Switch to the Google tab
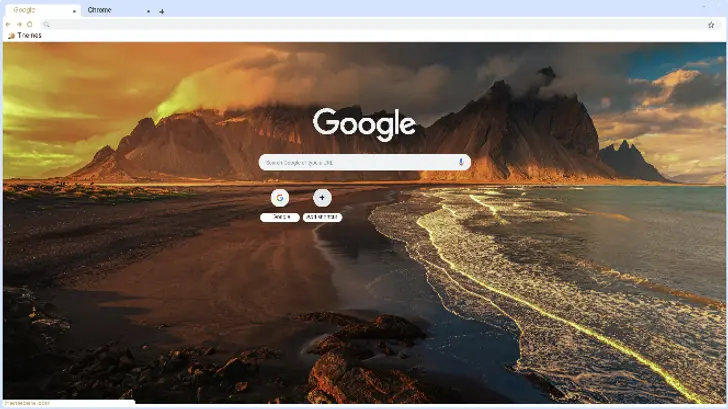This screenshot has width=728, height=409. point(30,10)
